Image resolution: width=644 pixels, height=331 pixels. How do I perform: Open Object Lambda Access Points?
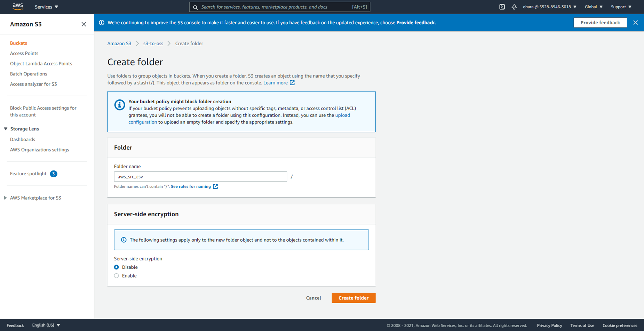pos(41,64)
